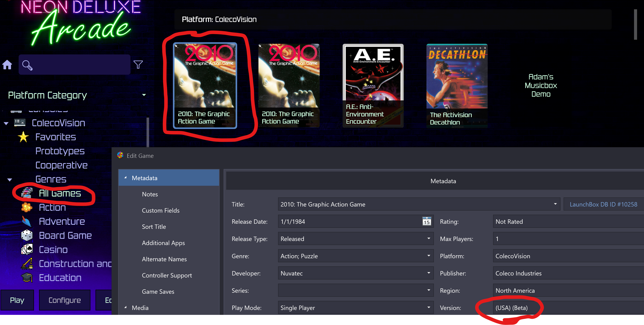Click the Favorites star icon
This screenshot has width=644, height=325.
(x=23, y=137)
